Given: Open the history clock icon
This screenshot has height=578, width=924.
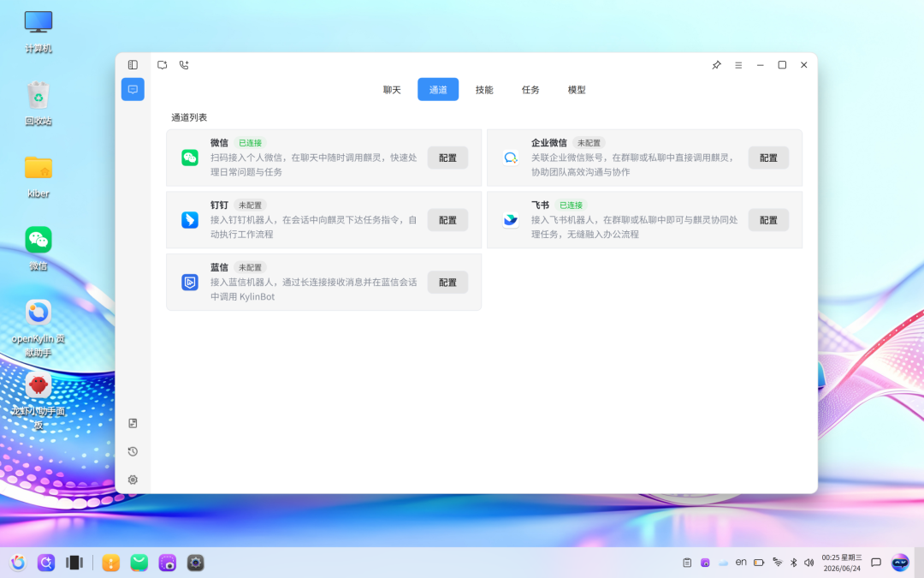Looking at the screenshot, I should (133, 451).
